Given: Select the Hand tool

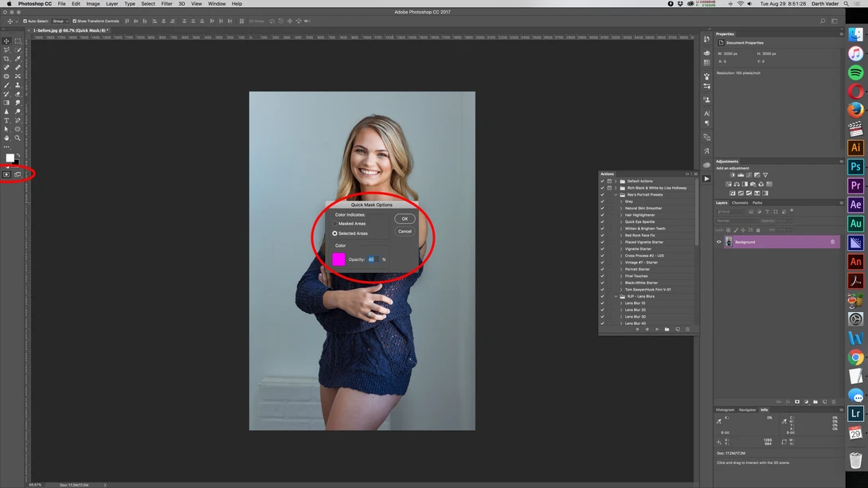Looking at the screenshot, I should [x=6, y=138].
